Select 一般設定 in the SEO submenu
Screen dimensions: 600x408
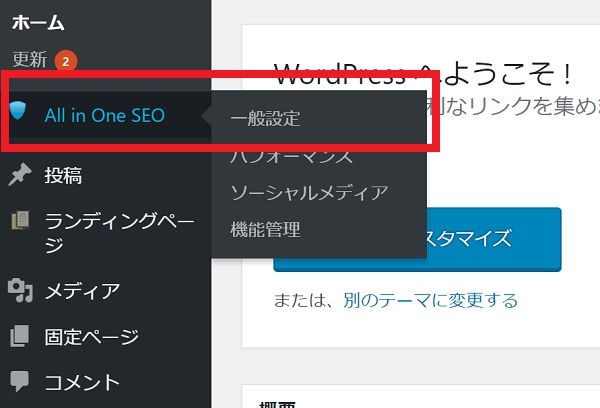[265, 118]
